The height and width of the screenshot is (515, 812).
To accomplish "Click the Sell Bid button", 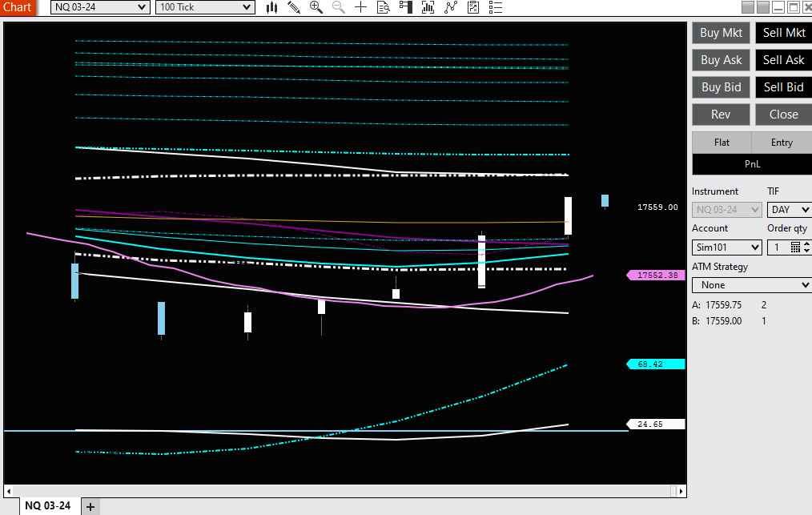I will coord(784,87).
